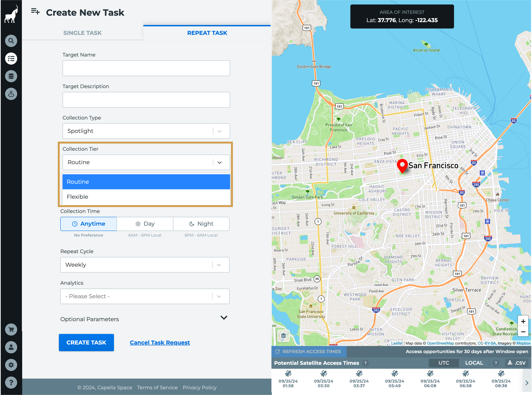Screen dimensions: 532x395
Task: Zoom out on the map
Action: 523,332
